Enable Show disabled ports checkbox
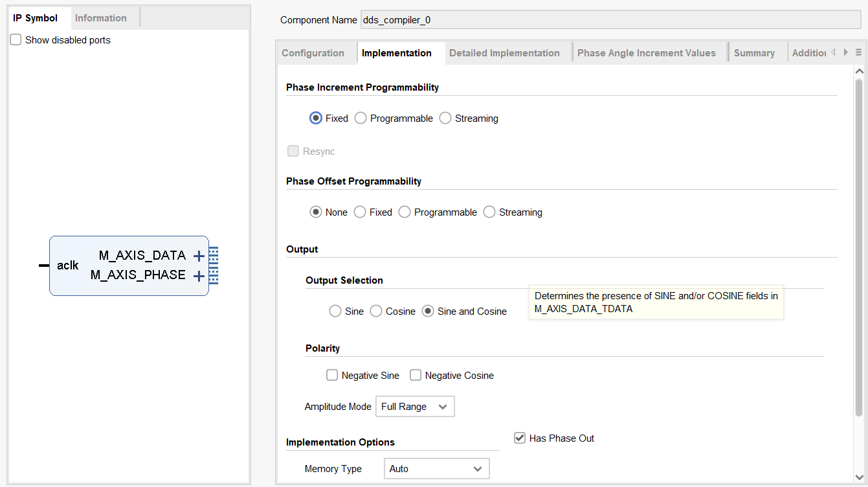The width and height of the screenshot is (868, 487). click(16, 40)
